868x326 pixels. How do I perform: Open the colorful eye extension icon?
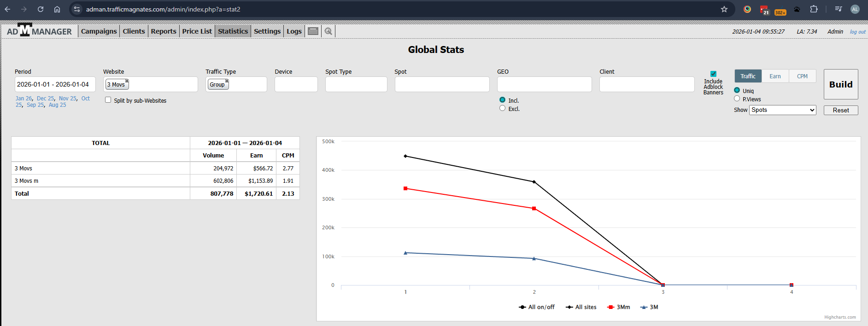coord(747,9)
